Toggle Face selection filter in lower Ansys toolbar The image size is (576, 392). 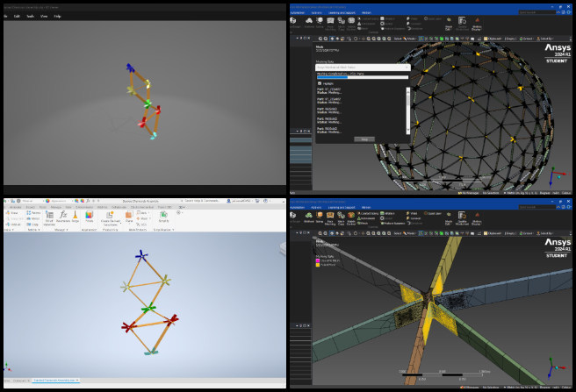[x=436, y=233]
